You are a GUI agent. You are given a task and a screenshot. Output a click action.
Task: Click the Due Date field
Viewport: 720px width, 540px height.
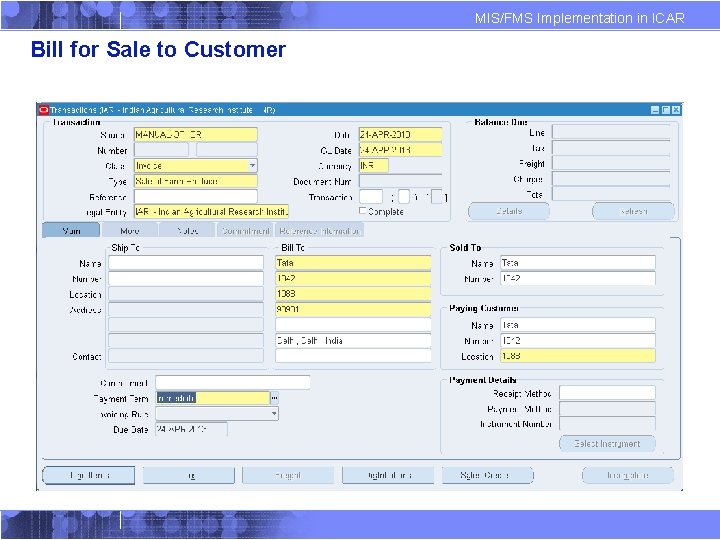pos(191,429)
